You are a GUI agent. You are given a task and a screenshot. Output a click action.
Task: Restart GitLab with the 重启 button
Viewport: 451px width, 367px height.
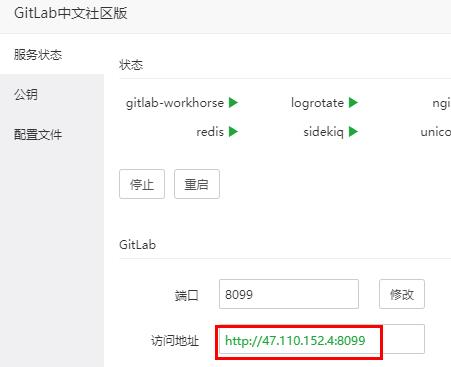coord(197,184)
